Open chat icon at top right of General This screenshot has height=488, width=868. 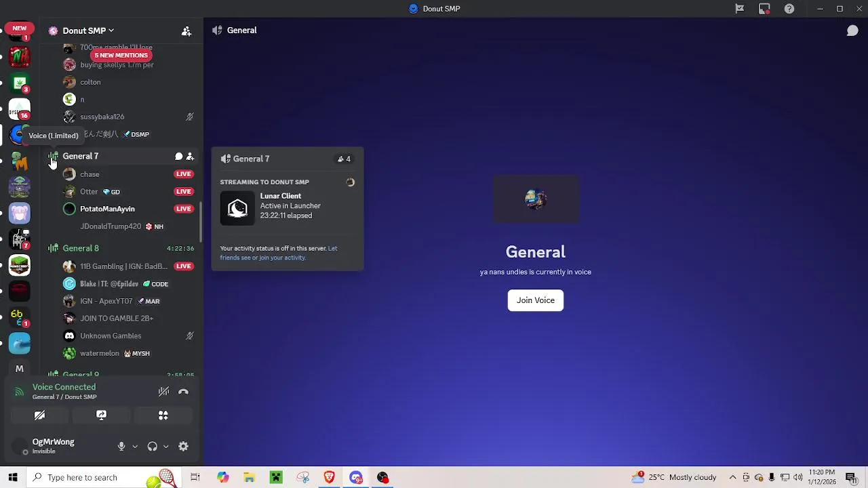(852, 30)
